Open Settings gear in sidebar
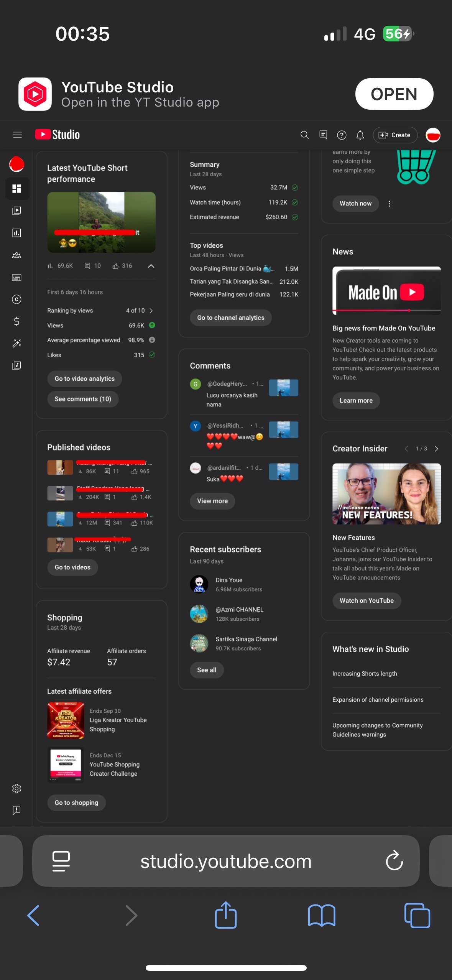Screen dimensions: 452x980 pyautogui.click(x=16, y=788)
